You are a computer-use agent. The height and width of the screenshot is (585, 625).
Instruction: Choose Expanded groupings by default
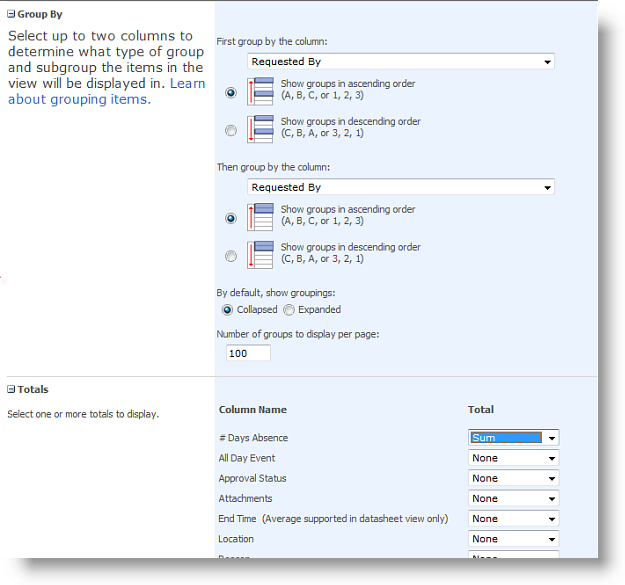pyautogui.click(x=289, y=310)
